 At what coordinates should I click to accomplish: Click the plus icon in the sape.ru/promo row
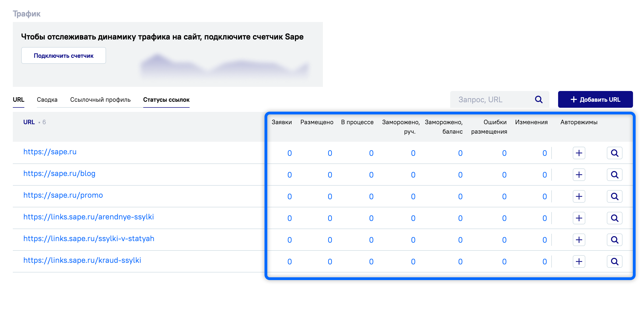point(579,196)
